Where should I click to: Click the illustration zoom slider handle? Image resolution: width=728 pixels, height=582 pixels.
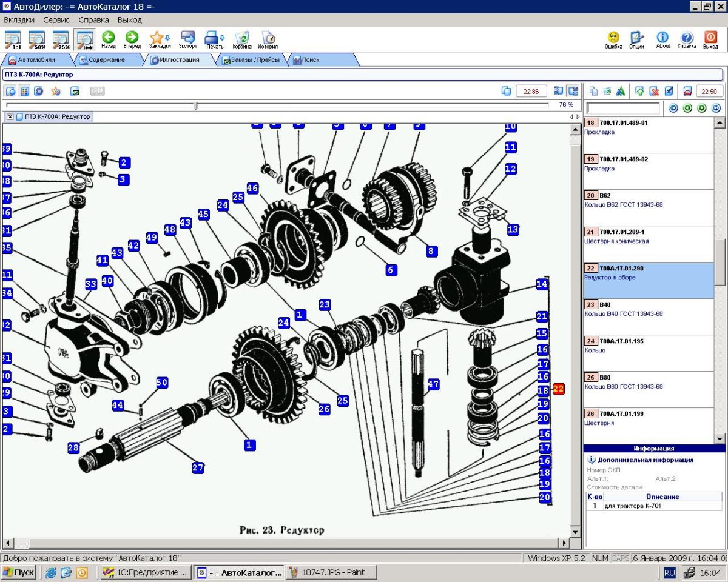(x=195, y=105)
